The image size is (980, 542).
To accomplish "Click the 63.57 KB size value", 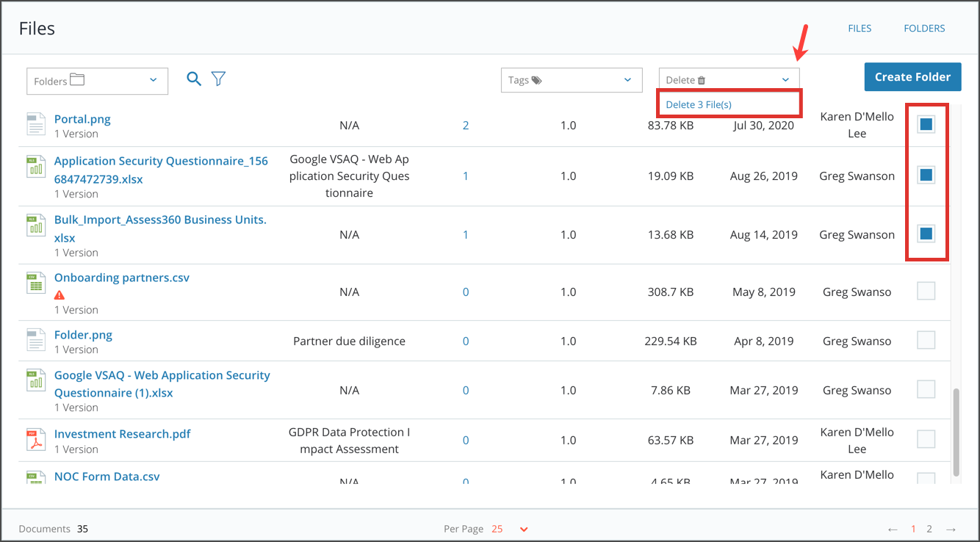I will [670, 441].
